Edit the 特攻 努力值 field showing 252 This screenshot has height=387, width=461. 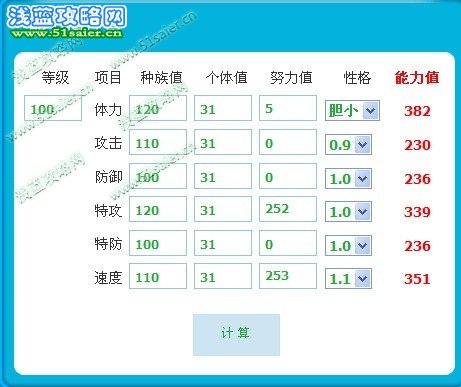coord(288,209)
